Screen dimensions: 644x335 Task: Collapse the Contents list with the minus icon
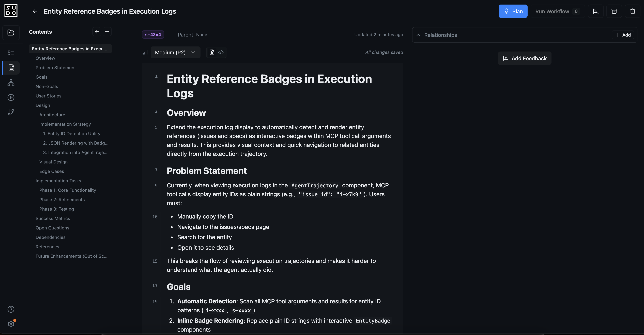107,31
